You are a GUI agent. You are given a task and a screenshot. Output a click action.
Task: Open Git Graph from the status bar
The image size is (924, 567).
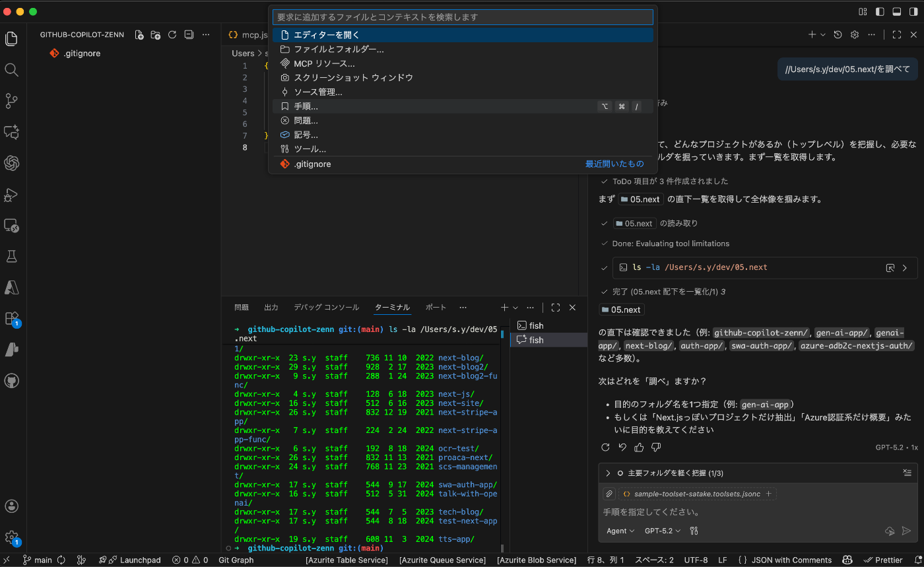pyautogui.click(x=236, y=560)
